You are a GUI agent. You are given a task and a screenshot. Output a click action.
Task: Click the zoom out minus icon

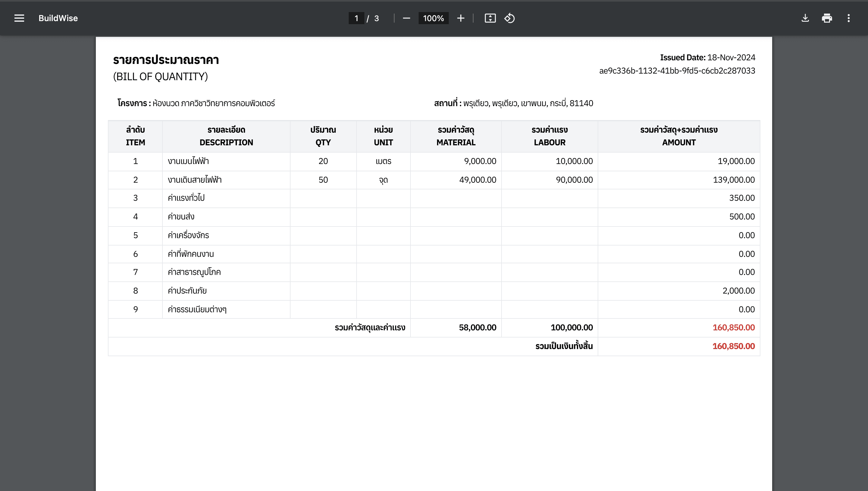(406, 18)
